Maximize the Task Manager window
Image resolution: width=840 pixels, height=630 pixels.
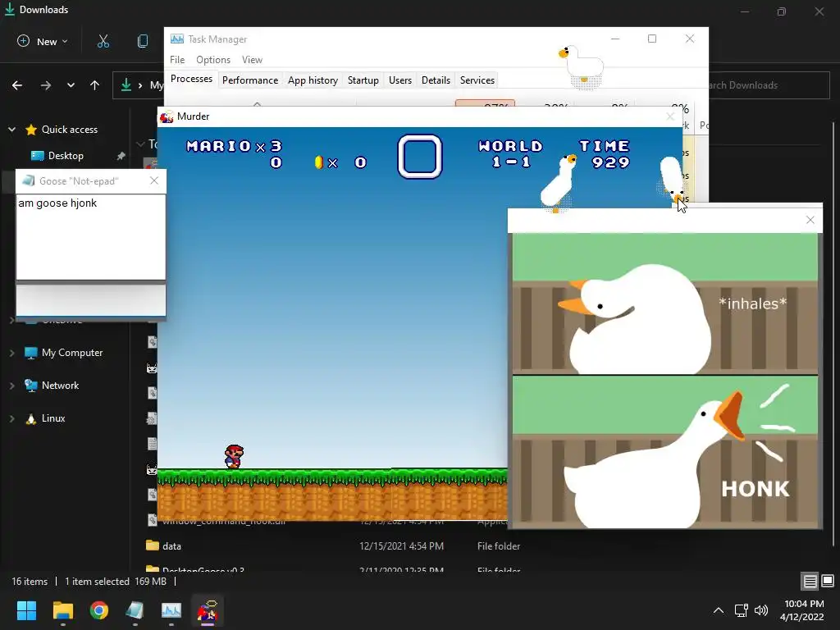pos(652,39)
